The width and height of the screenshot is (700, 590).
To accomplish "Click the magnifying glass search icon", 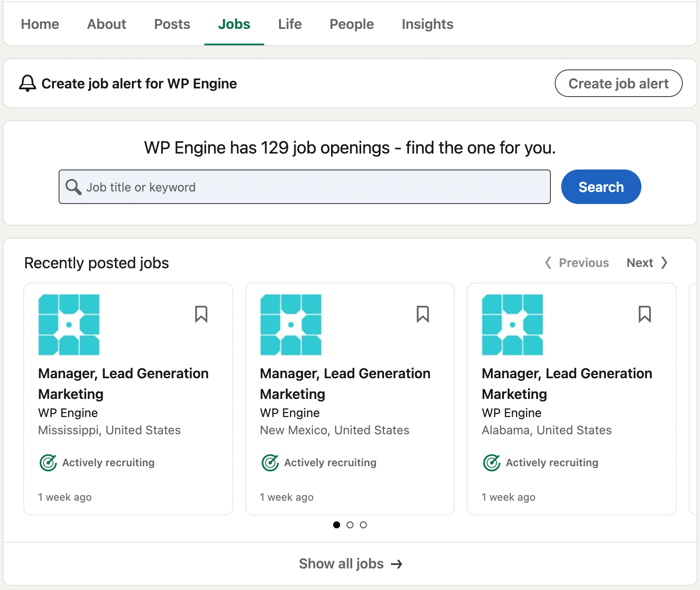I will pyautogui.click(x=73, y=187).
